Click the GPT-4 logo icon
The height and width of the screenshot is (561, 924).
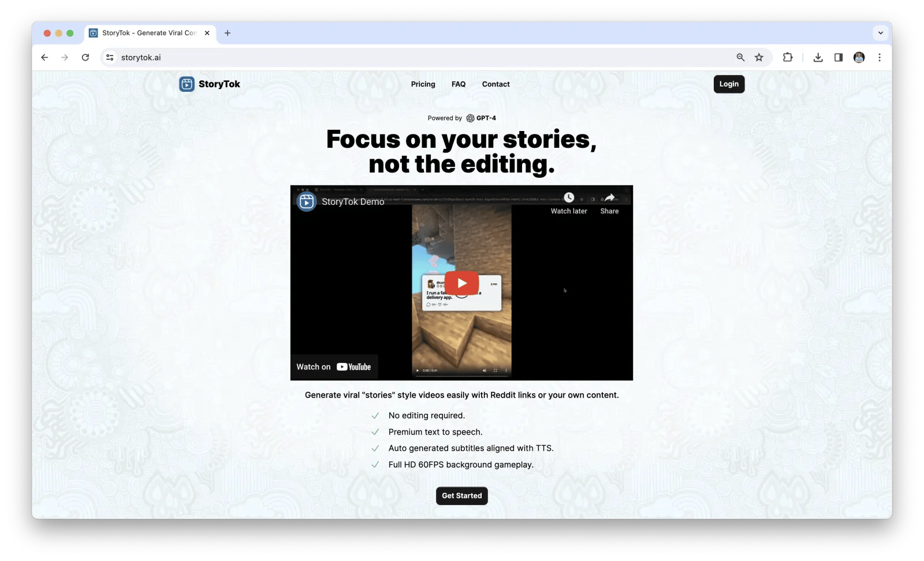pos(470,118)
